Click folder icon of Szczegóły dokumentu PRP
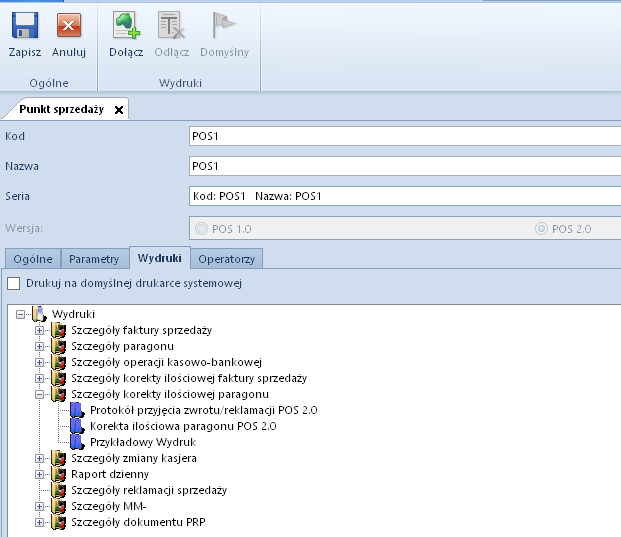Screen dimensions: 621x537 (59, 522)
